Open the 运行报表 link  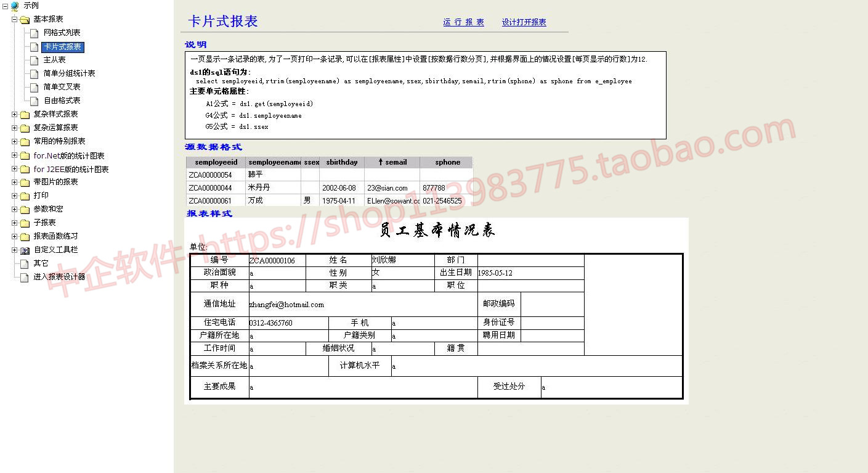[463, 22]
